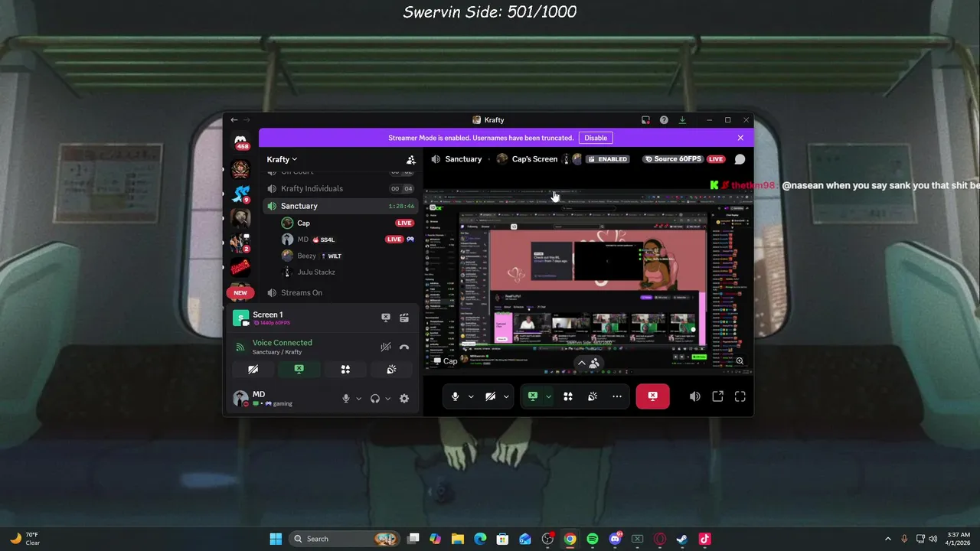Go back with the Discord back arrow

point(234,120)
